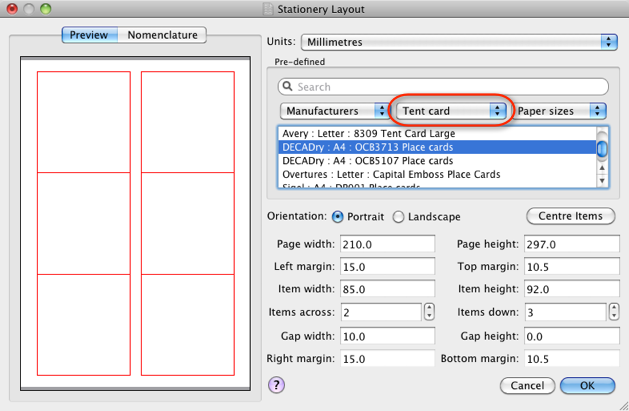Click the search magnifier icon

[288, 87]
